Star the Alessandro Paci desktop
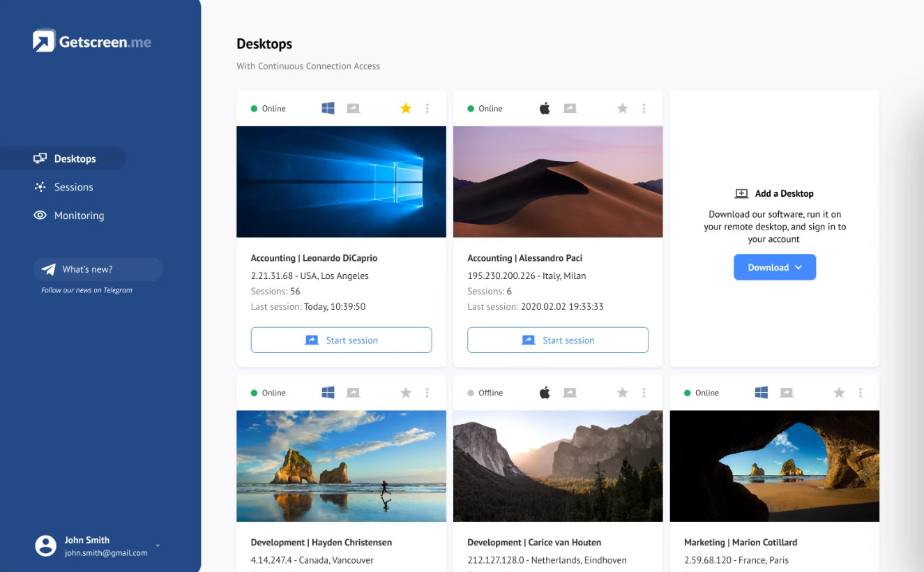The height and width of the screenshot is (572, 924). [x=623, y=108]
